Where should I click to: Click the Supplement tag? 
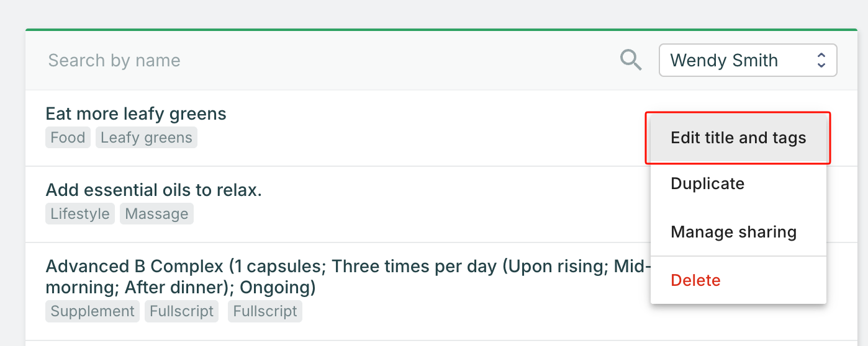coord(93,311)
